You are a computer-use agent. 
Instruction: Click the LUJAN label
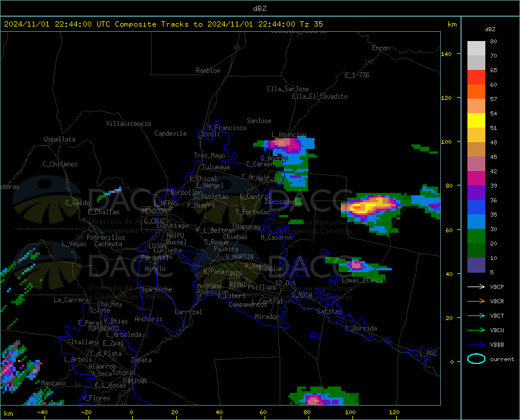[x=157, y=246]
